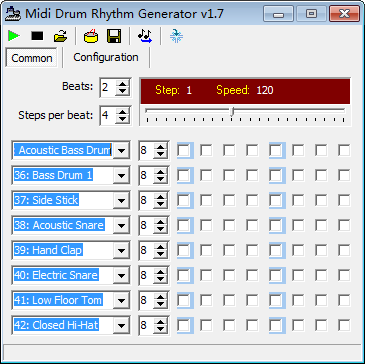Image resolution: width=365 pixels, height=364 pixels.
Task: Enable step 2 for Electric Snare row
Action: click(x=206, y=275)
